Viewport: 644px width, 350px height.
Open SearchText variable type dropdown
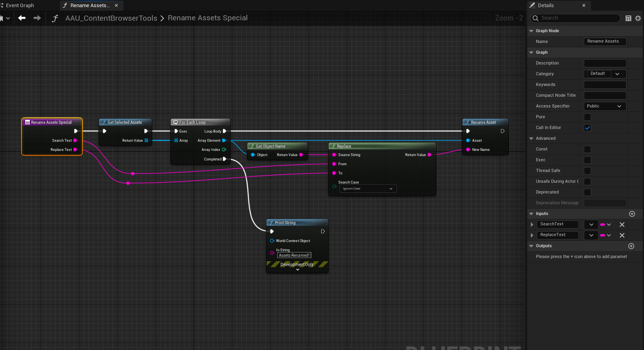tap(591, 225)
